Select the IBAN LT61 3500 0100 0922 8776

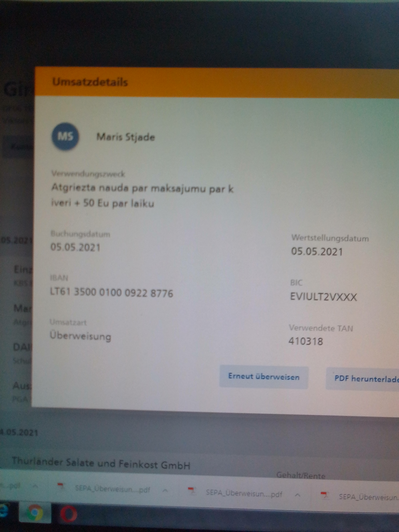click(x=111, y=293)
